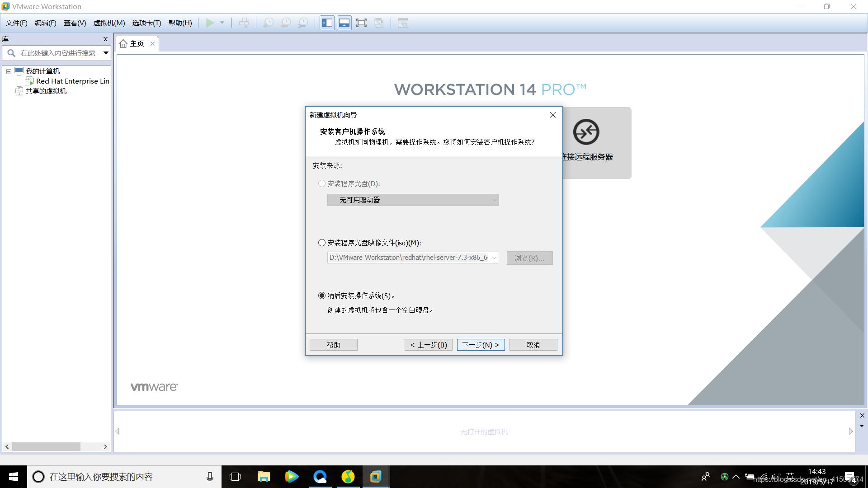Select the 安装程序光盘(D) radio option
This screenshot has width=868, height=488.
[322, 183]
